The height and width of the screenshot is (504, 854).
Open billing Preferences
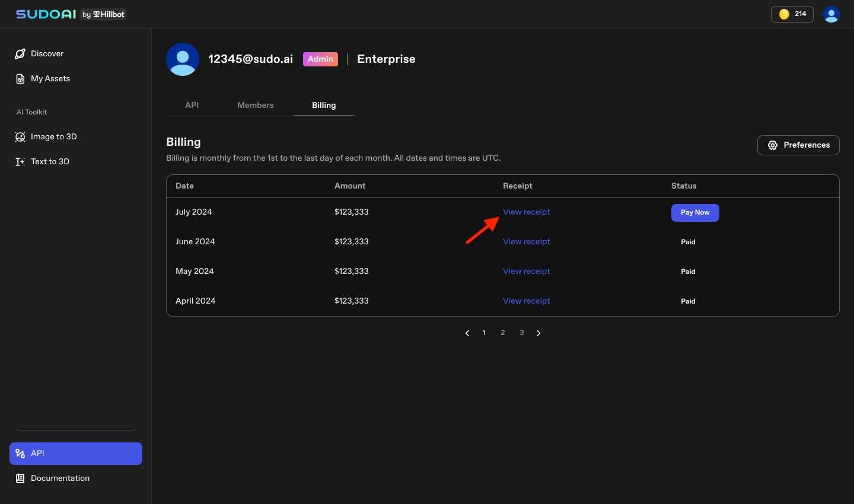[798, 145]
